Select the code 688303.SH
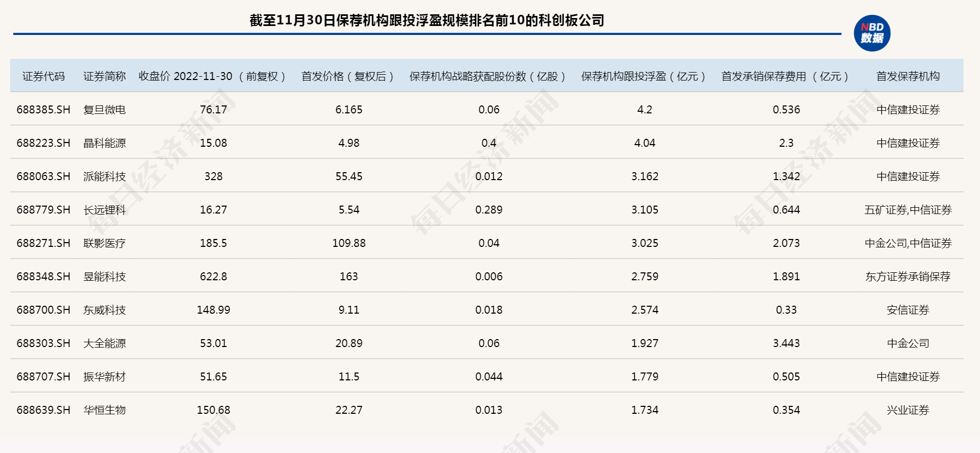Image resolution: width=980 pixels, height=453 pixels. coord(43,343)
